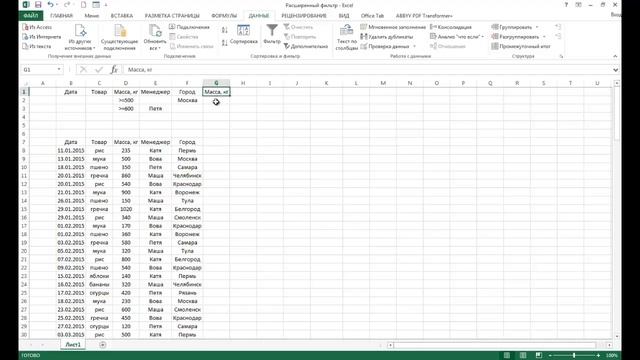Confirm entry with the checkmark icon
Image resolution: width=640 pixels, height=360 pixels.
[x=99, y=70]
